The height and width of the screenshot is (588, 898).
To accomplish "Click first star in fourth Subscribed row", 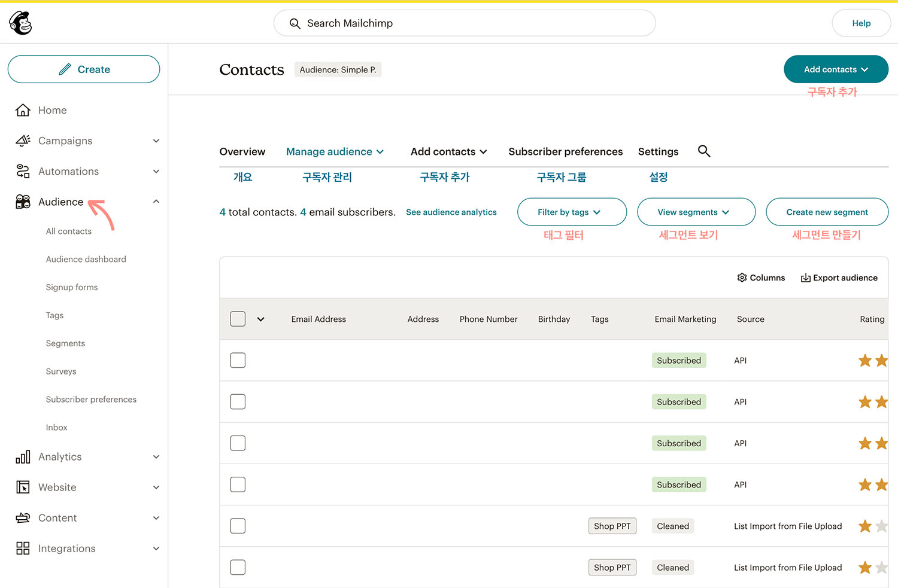I will 864,485.
